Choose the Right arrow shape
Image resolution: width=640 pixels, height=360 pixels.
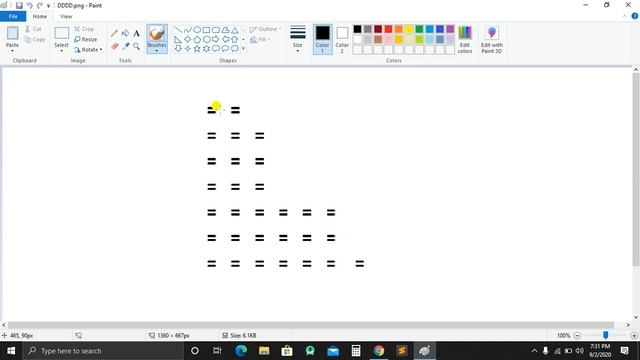(x=216, y=39)
